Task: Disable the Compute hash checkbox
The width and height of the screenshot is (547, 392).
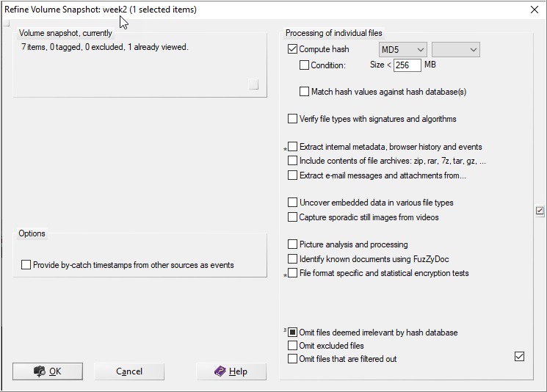Action: 293,50
